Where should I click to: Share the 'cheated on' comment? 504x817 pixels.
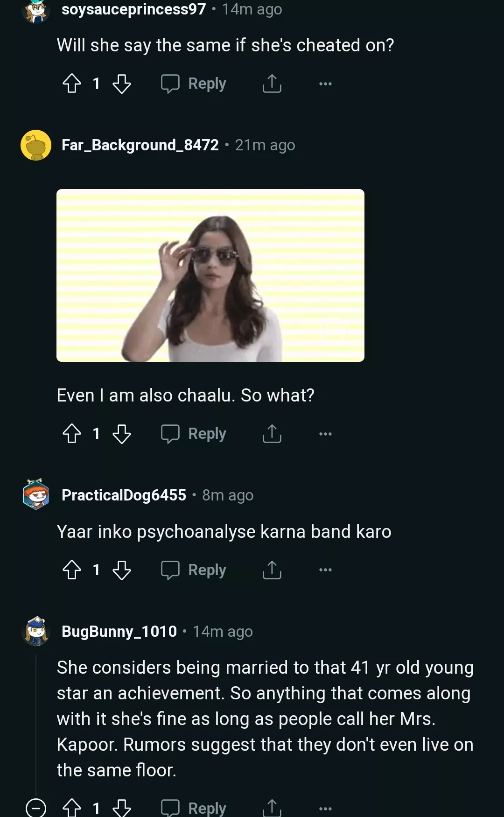tap(272, 84)
